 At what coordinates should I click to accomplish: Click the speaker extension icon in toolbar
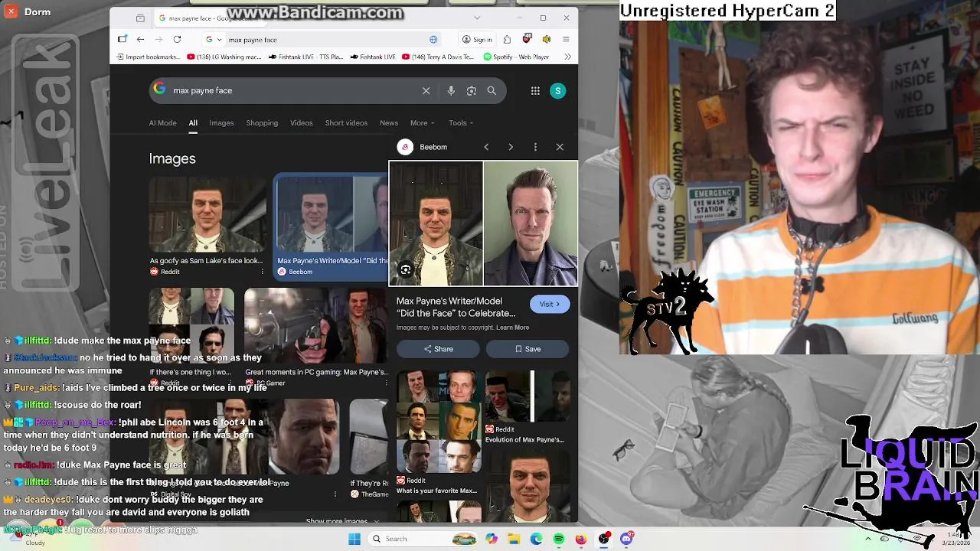(x=547, y=39)
